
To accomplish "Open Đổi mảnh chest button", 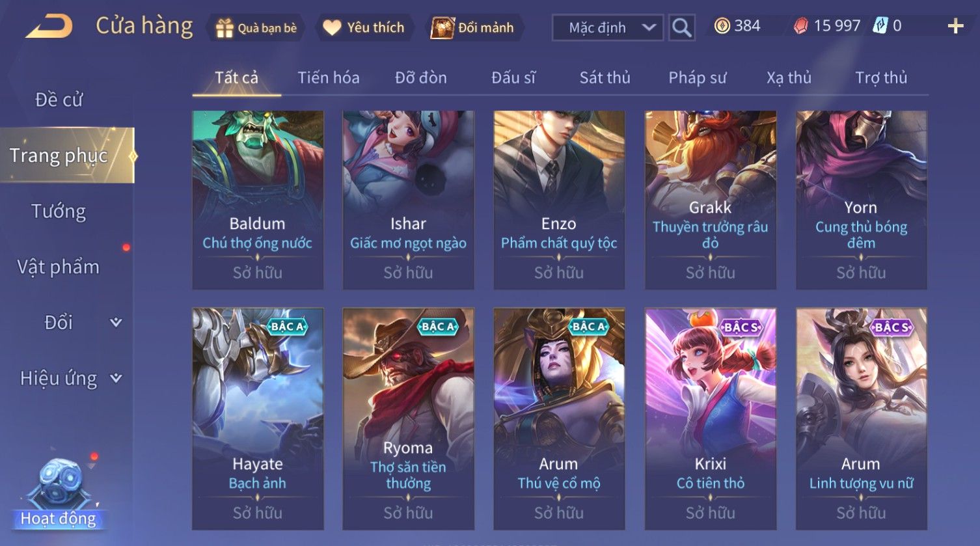I will click(x=442, y=28).
